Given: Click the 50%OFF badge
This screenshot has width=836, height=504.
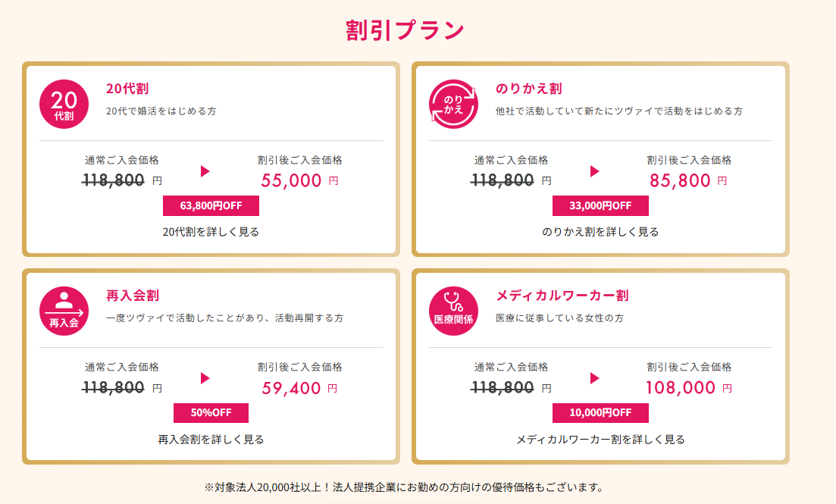Looking at the screenshot, I should pos(211,412).
